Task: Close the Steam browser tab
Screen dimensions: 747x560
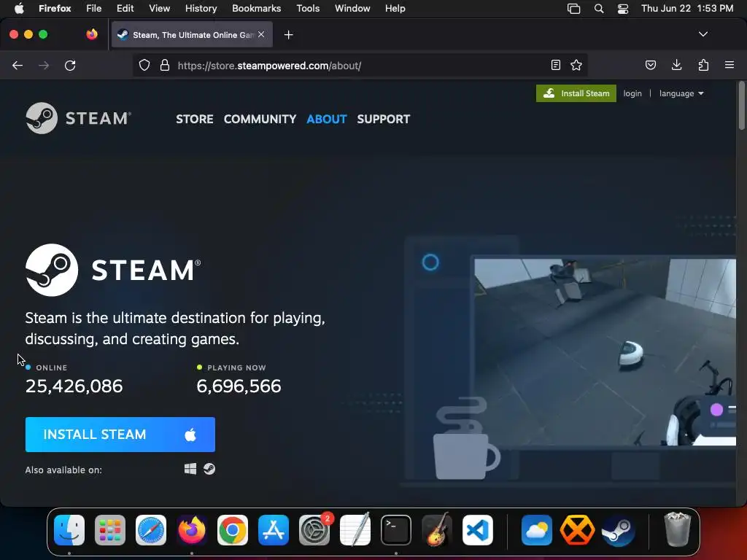Action: [x=261, y=34]
